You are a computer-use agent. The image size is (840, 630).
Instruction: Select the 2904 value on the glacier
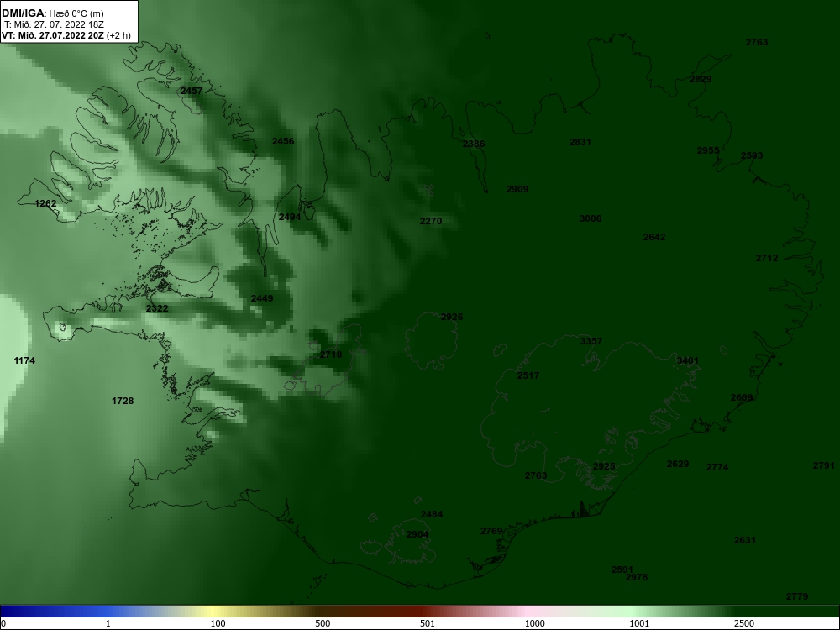coord(417,534)
